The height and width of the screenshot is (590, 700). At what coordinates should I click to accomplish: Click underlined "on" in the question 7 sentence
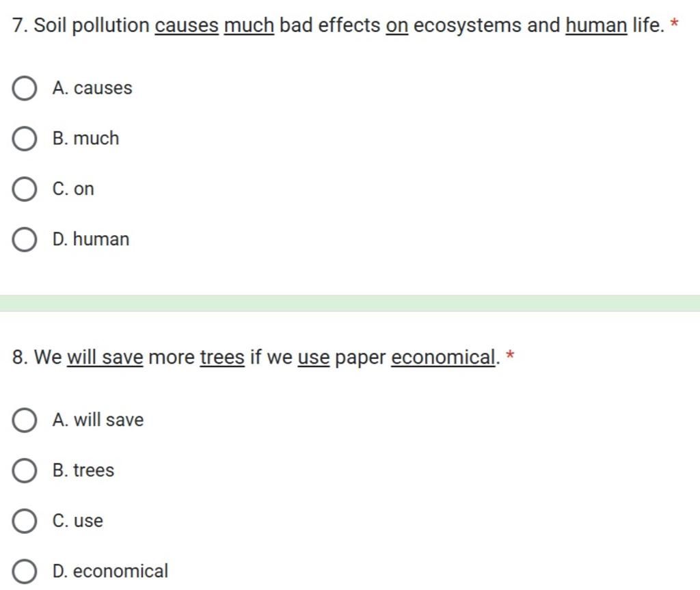coord(397,26)
